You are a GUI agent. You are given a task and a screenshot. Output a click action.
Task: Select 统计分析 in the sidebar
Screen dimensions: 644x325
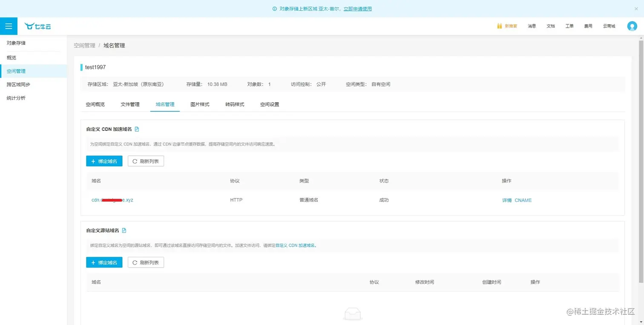pyautogui.click(x=34, y=98)
